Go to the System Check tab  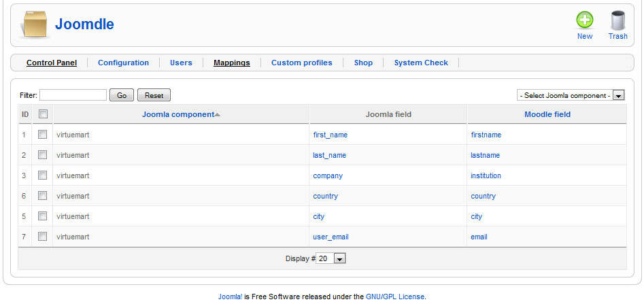click(421, 63)
